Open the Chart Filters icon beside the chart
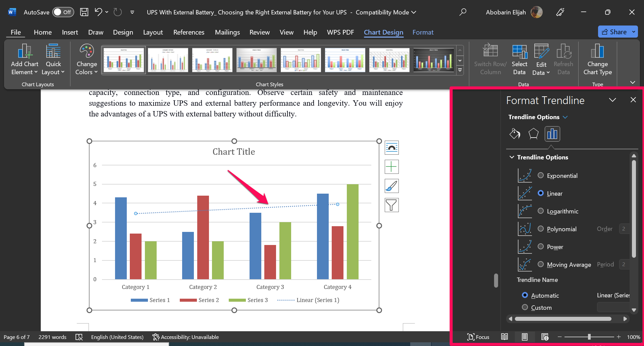This screenshot has height=346, width=644. pos(391,205)
